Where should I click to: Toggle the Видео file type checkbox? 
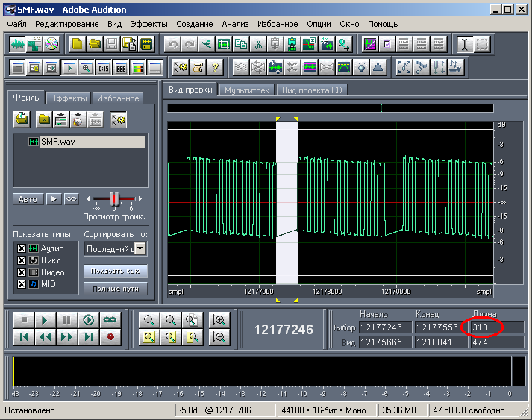tap(22, 272)
